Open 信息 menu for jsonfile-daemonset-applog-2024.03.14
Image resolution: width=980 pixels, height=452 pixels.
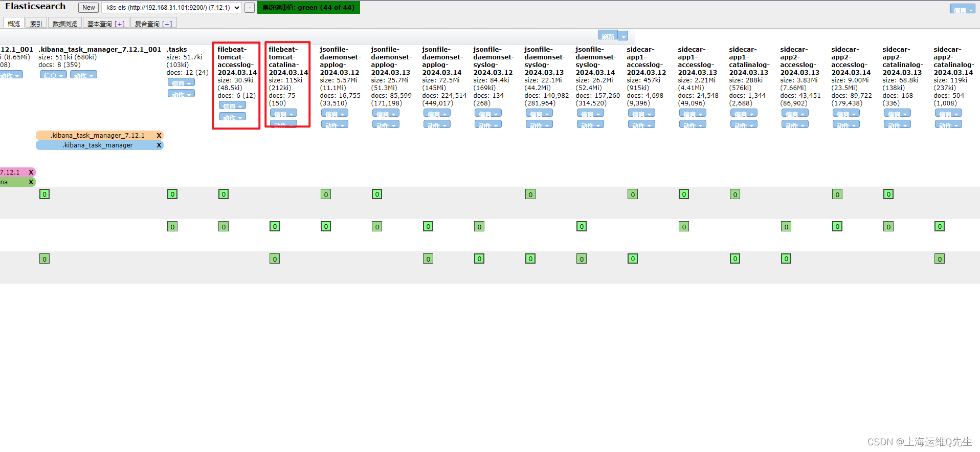[x=437, y=113]
